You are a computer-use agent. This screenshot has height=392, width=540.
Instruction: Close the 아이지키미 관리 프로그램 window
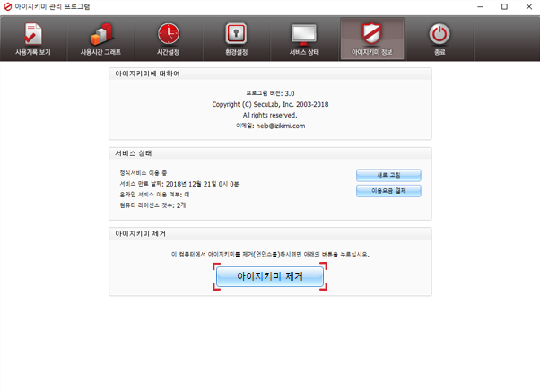click(x=529, y=6)
